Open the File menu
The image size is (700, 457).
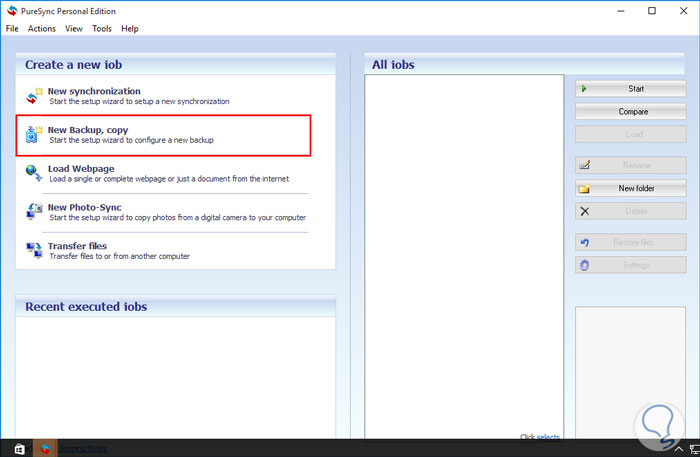(x=12, y=29)
